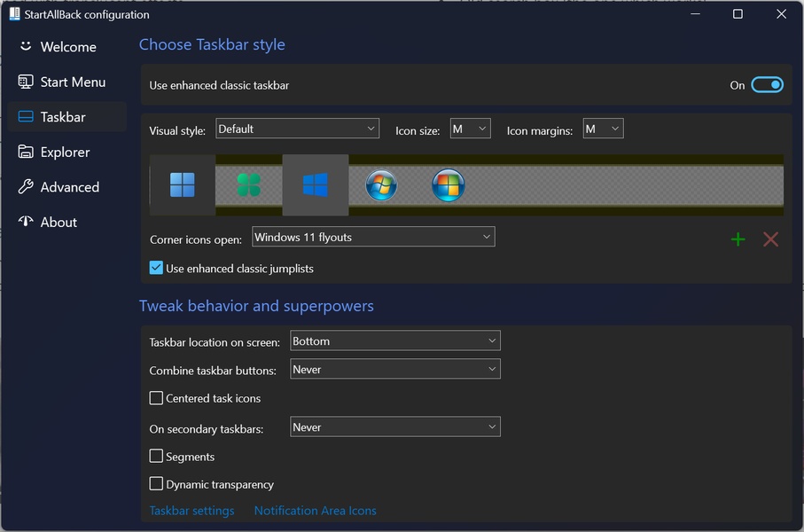Select the Windows 11 logo start button style
804x532 pixels.
click(x=183, y=185)
